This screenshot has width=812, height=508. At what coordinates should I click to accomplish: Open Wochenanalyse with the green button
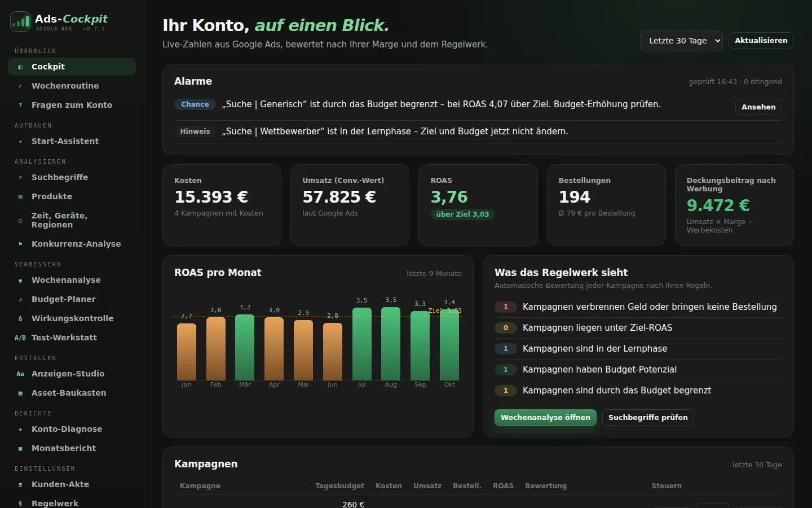click(x=545, y=418)
